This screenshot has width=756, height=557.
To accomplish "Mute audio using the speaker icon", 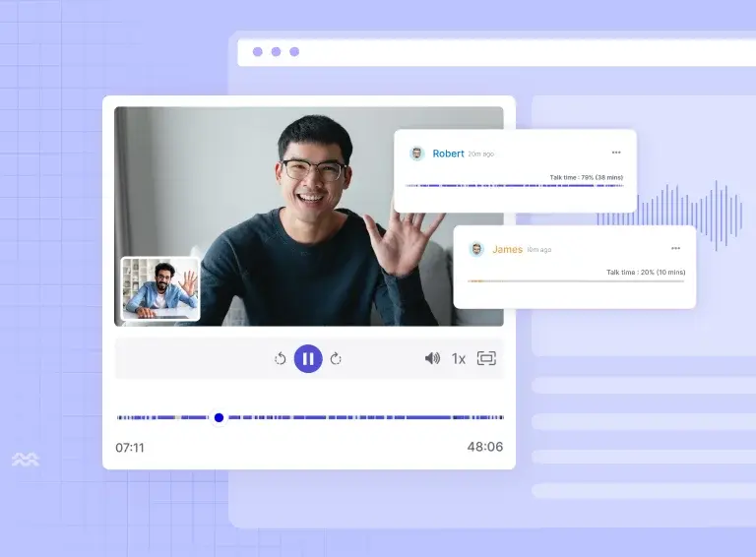I will click(432, 359).
